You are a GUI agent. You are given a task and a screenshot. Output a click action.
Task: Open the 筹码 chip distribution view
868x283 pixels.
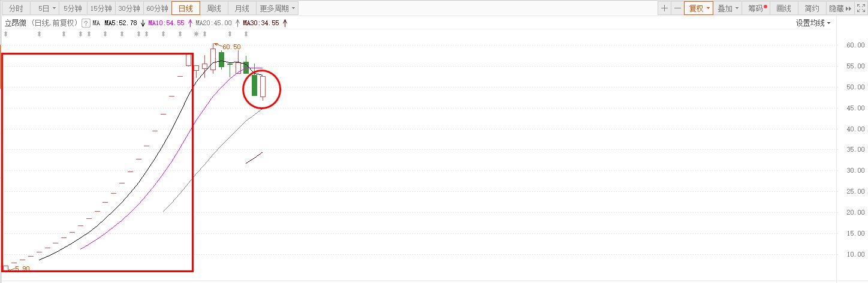coord(758,8)
